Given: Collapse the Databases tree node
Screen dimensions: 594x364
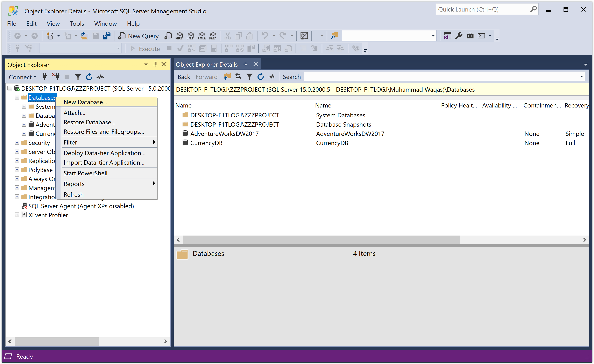Looking at the screenshot, I should (x=17, y=97).
